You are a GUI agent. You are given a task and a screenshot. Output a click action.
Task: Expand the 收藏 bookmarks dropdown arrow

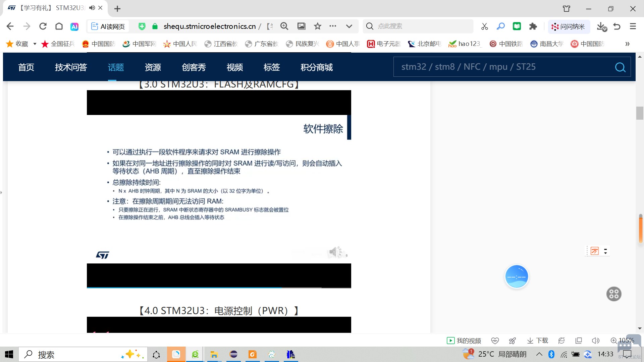tap(35, 44)
